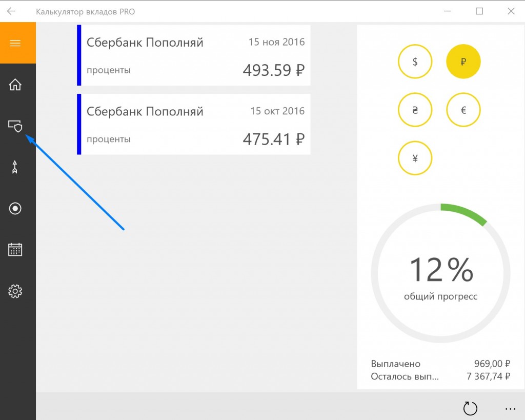Open deposits section with shield icon
This screenshot has height=420, width=525.
pos(15,126)
